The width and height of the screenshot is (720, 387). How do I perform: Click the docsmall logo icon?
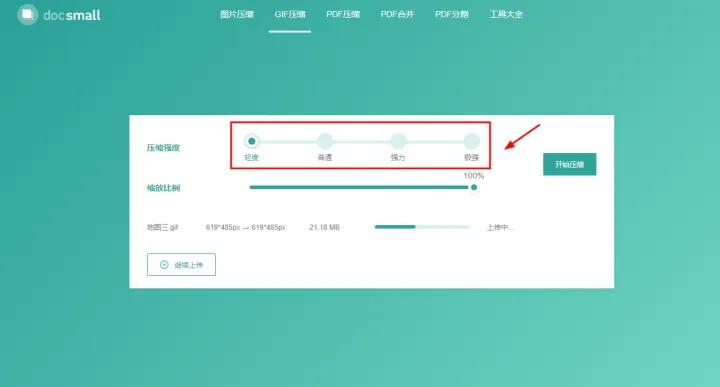(28, 15)
